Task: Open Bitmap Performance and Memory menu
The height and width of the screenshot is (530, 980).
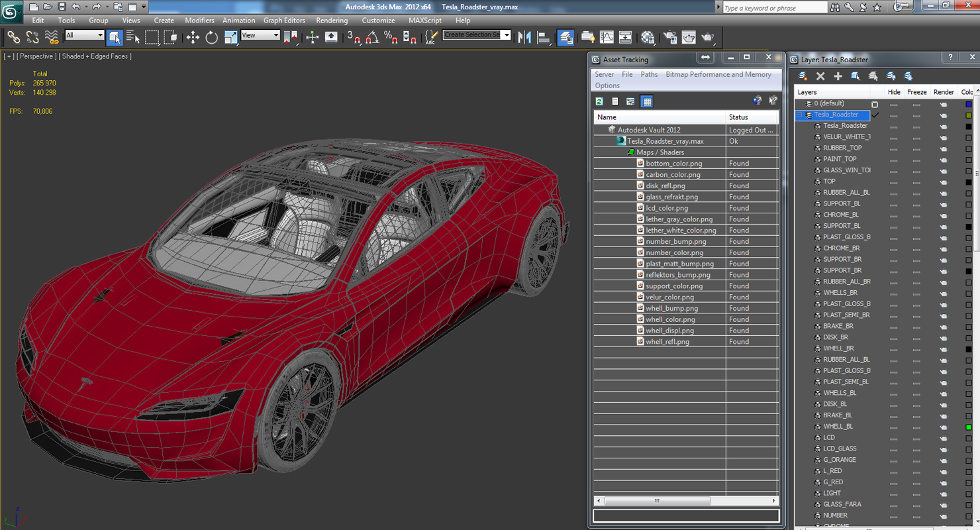Action: point(718,74)
